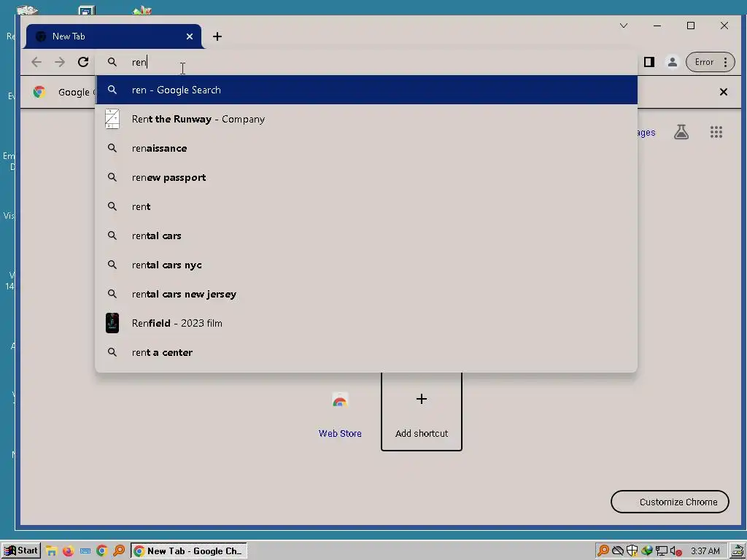Choose the 'rental cars nyc' suggestion
The height and width of the screenshot is (560, 747).
[366, 265]
